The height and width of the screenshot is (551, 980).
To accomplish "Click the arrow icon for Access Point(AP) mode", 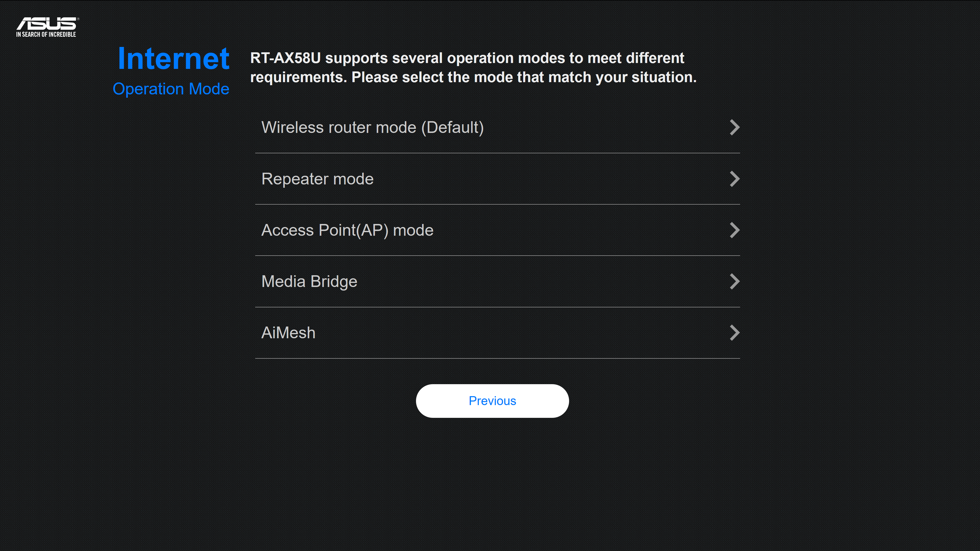I will (735, 230).
